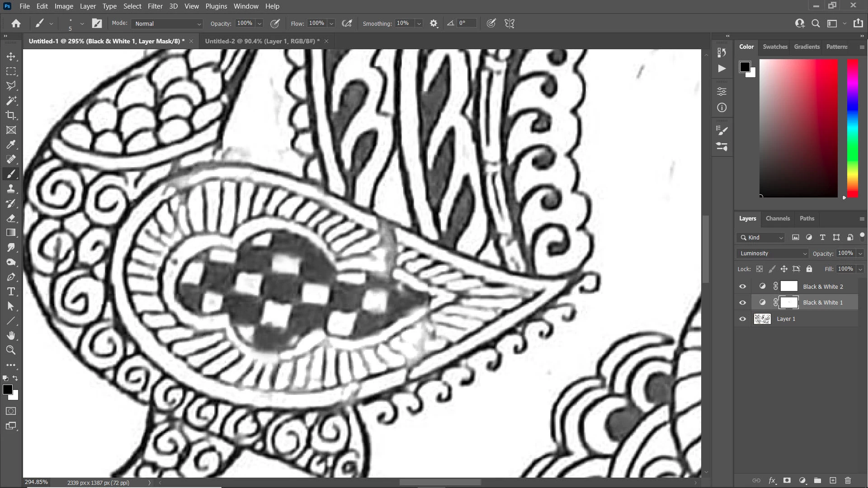
Task: Select the Zoom tool
Action: click(x=11, y=350)
